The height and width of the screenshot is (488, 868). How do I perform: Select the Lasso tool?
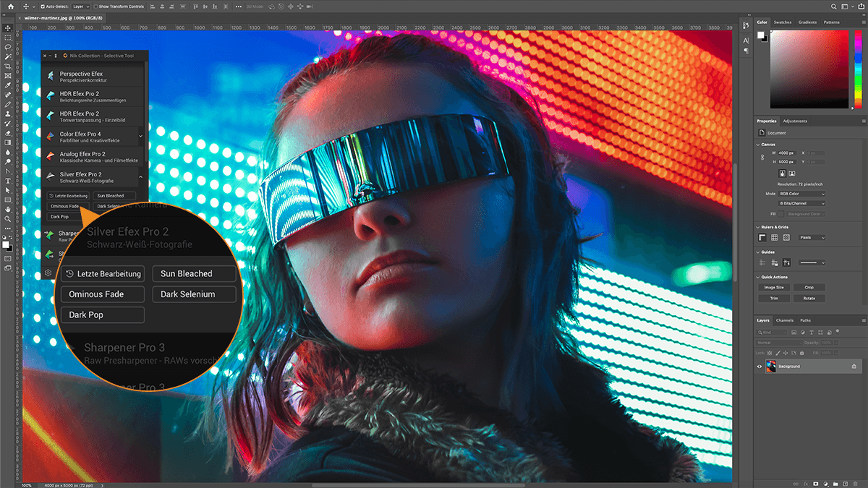[8, 47]
